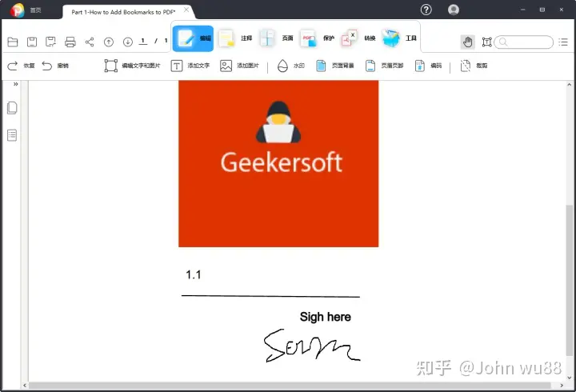Click 恢复 (Redo) button
The width and height of the screenshot is (576, 392).
[21, 66]
